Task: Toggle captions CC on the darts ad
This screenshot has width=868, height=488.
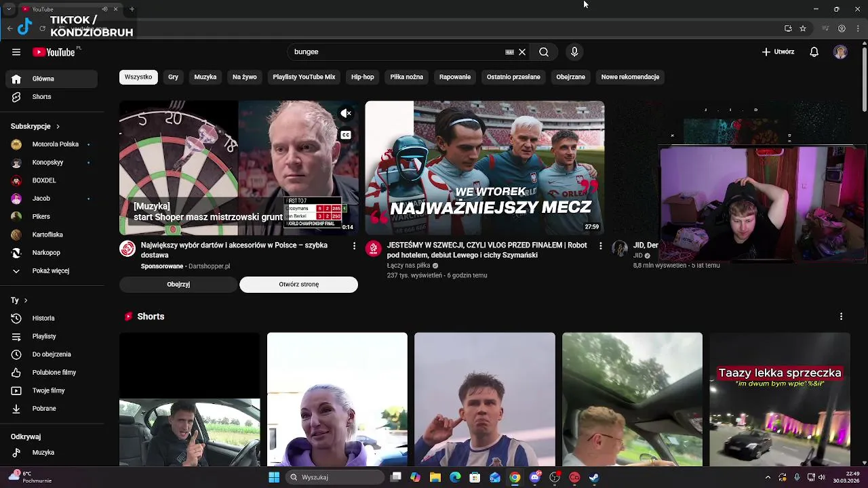Action: pyautogui.click(x=346, y=135)
